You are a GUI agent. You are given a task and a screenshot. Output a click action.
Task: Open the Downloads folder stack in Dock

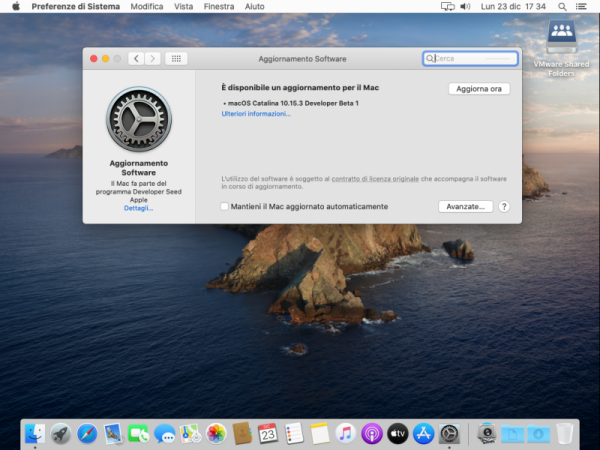pyautogui.click(x=538, y=434)
